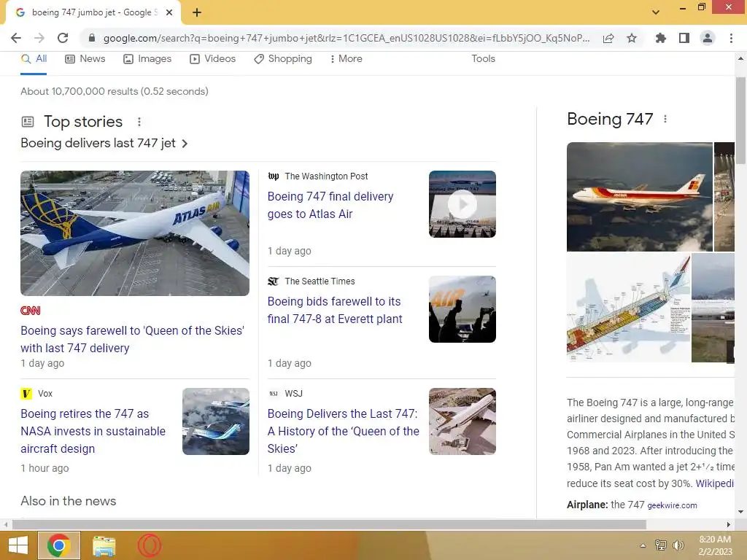Click Washington Post source icon
The image size is (747, 560).
click(x=274, y=176)
